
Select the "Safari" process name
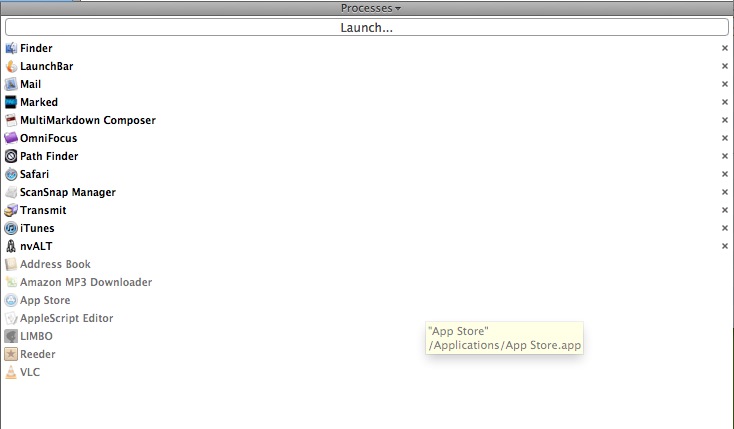(x=34, y=174)
